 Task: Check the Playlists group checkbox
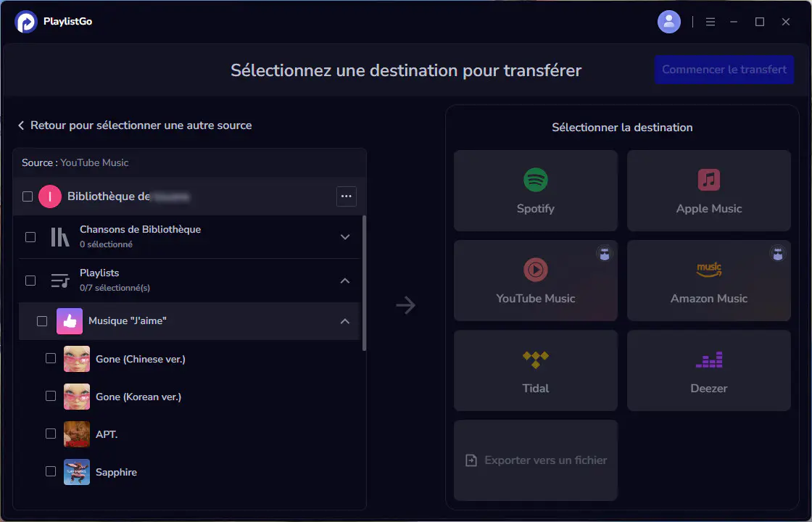click(30, 281)
